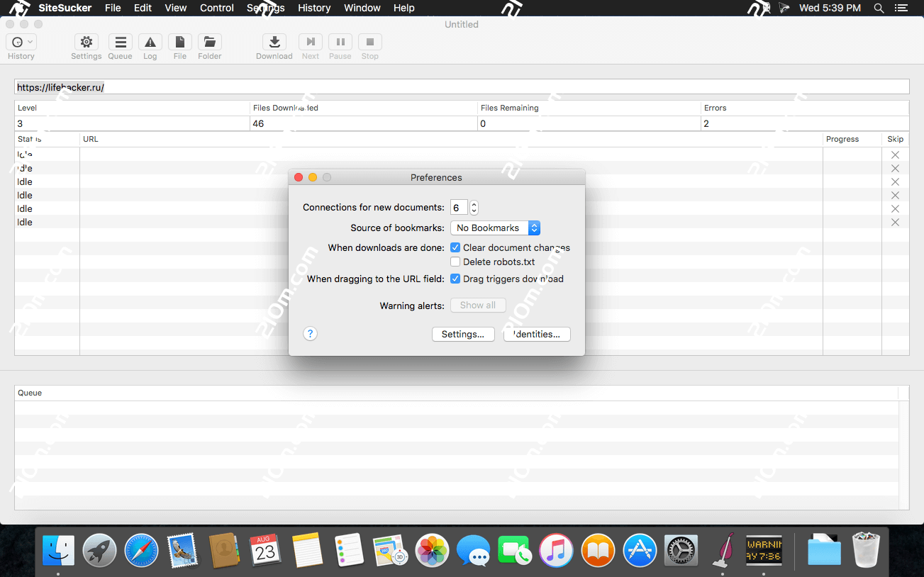This screenshot has width=924, height=577.
Task: Open iTunes music icon in Dock
Action: (x=556, y=550)
